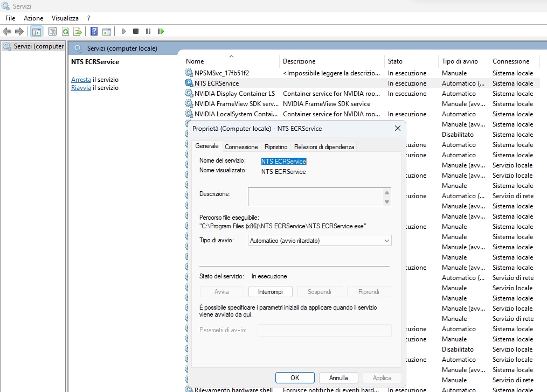
Task: Open the Visualizza menu
Action: [65, 18]
